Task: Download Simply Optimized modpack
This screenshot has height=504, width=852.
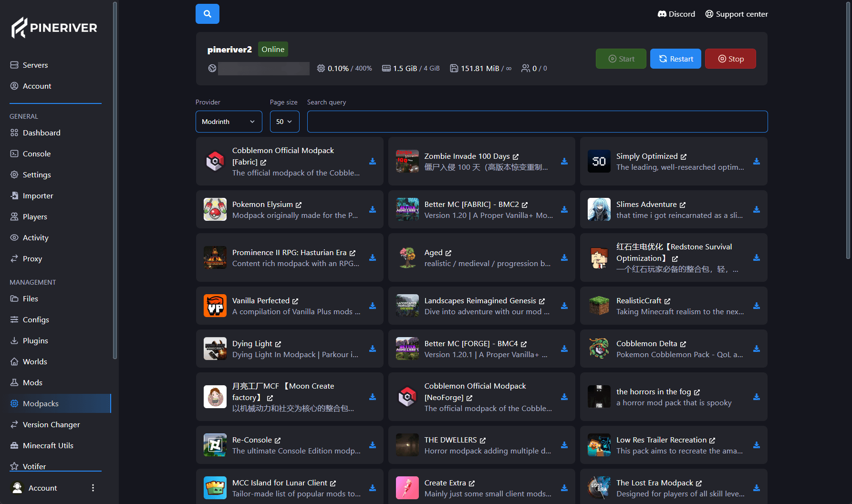Action: point(757,162)
